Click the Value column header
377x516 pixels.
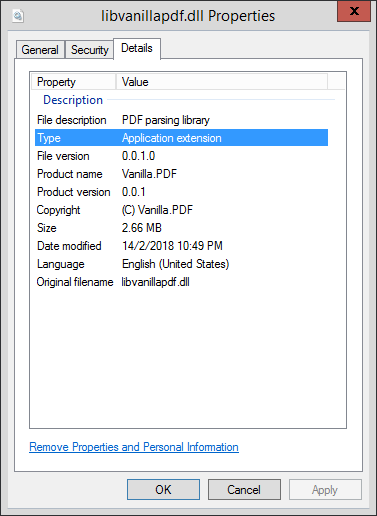pos(222,82)
